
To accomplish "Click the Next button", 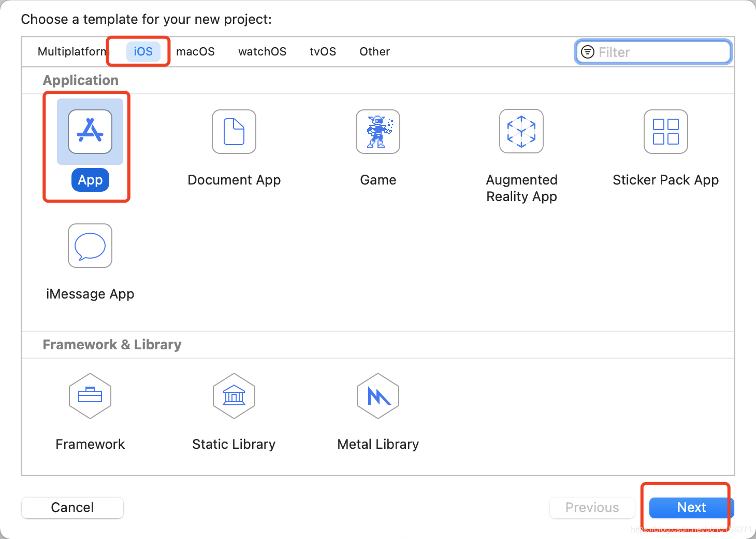I will pyautogui.click(x=691, y=507).
